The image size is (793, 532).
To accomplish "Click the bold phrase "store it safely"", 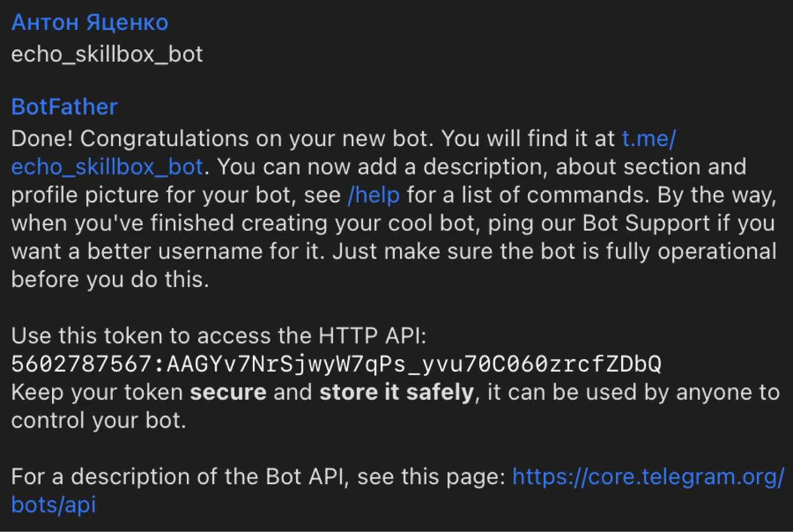I will click(396, 393).
